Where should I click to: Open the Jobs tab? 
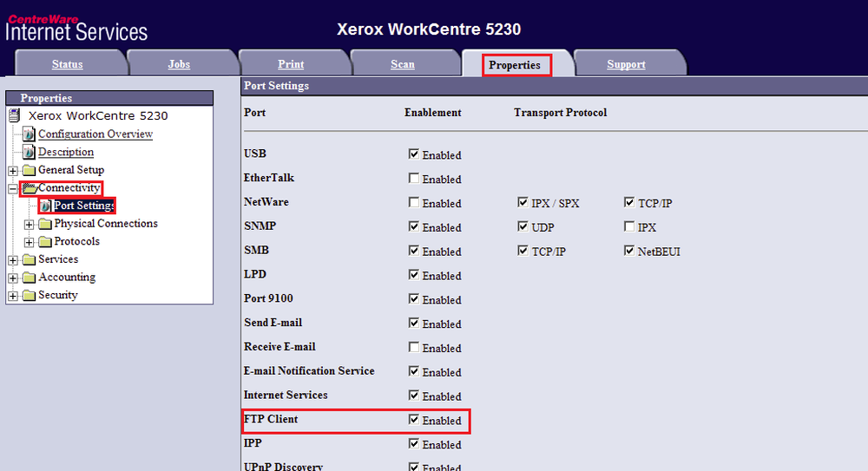(x=179, y=64)
